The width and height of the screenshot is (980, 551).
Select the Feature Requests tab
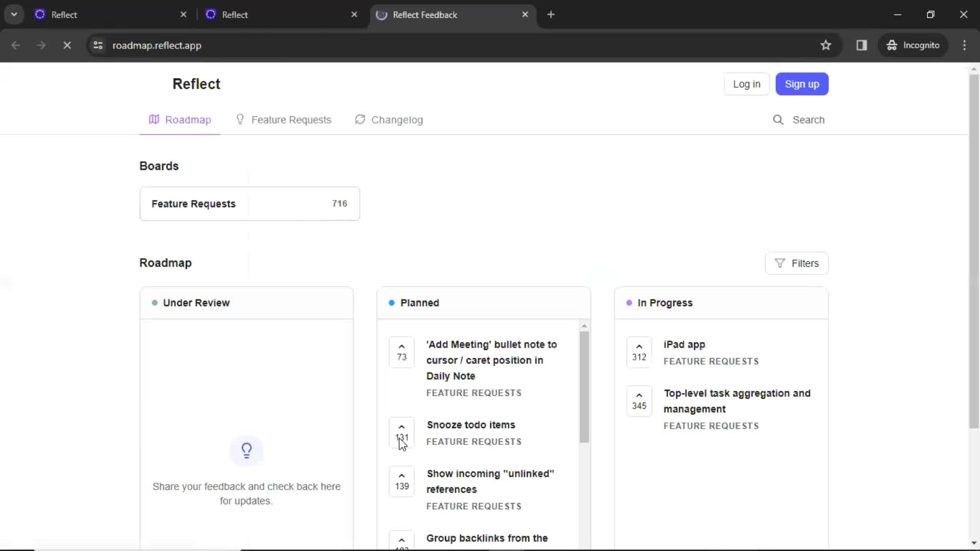(x=291, y=120)
